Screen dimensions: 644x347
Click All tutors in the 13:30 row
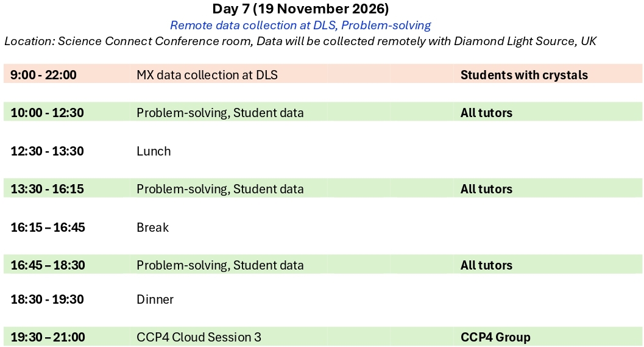tap(486, 188)
